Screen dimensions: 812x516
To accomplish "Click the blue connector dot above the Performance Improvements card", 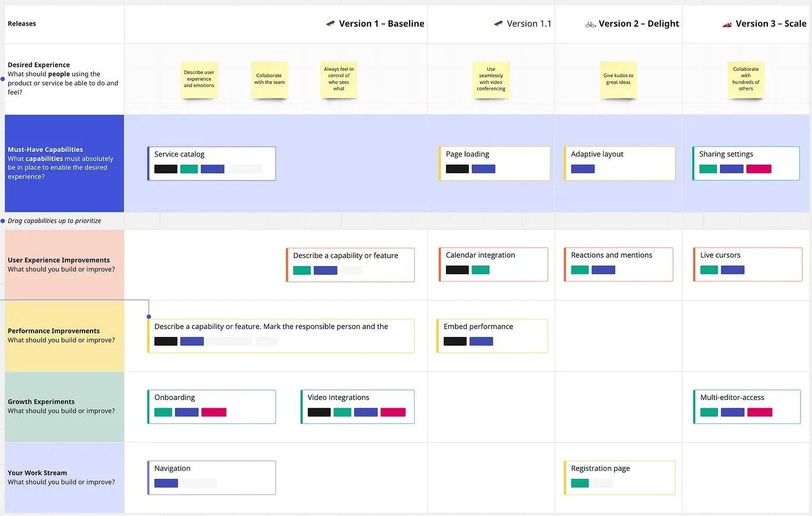I will [148, 316].
